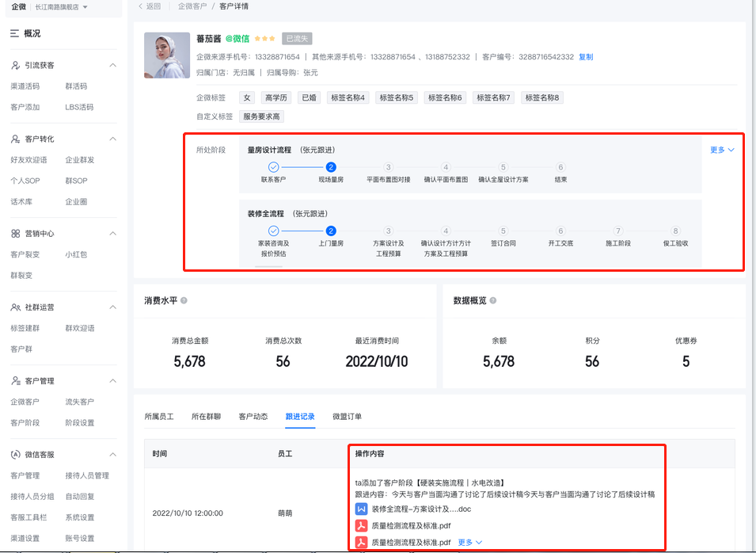Click the 微信客服 section icon
This screenshot has width=756, height=553.
coord(15,455)
